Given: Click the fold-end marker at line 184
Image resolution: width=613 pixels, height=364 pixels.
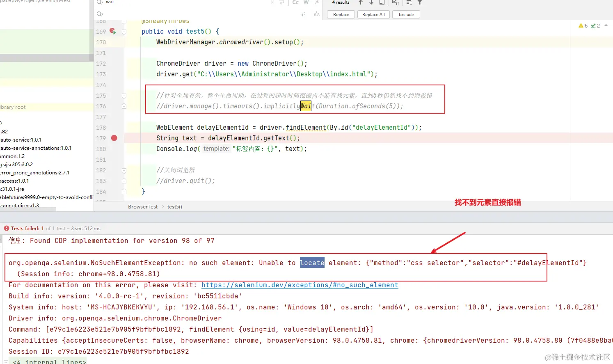Looking at the screenshot, I should click(124, 192).
